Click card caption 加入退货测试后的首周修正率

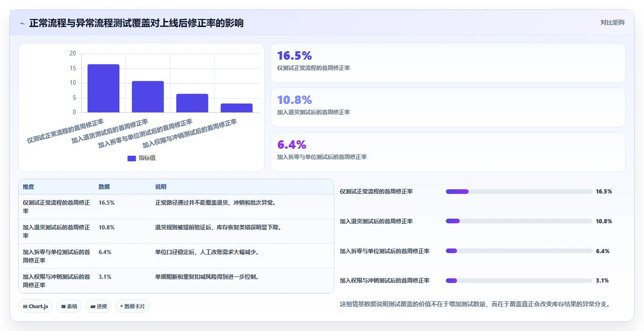click(x=313, y=112)
